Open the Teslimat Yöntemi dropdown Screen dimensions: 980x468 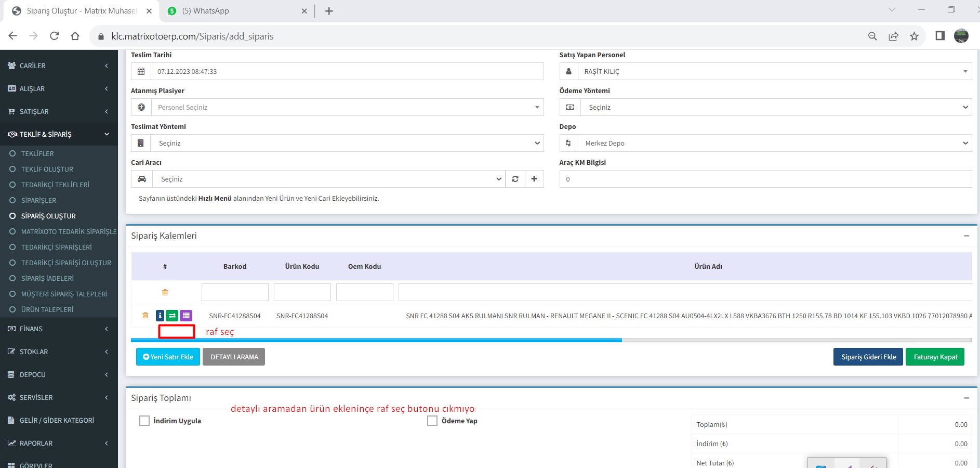[347, 143]
